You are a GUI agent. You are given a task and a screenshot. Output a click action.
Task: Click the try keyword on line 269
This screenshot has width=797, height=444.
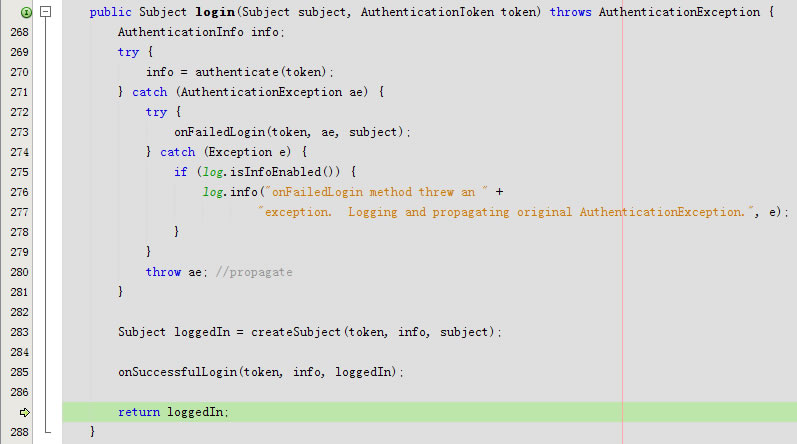tap(128, 52)
